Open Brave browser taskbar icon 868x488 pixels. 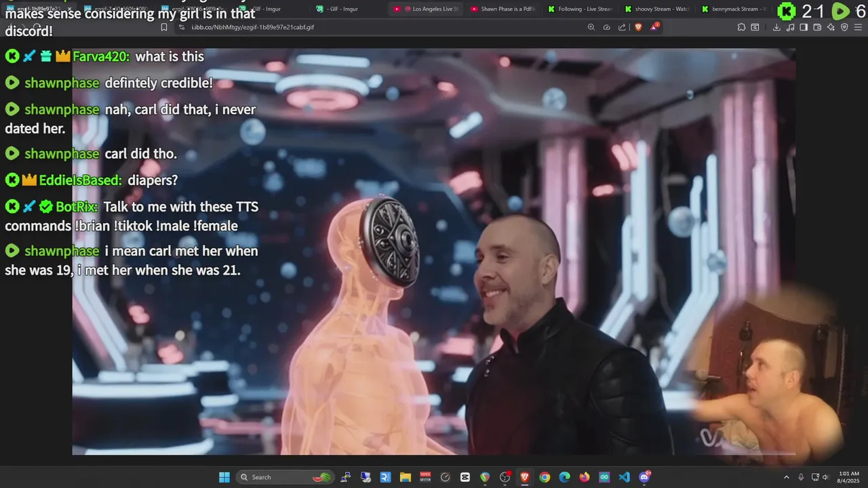524,477
